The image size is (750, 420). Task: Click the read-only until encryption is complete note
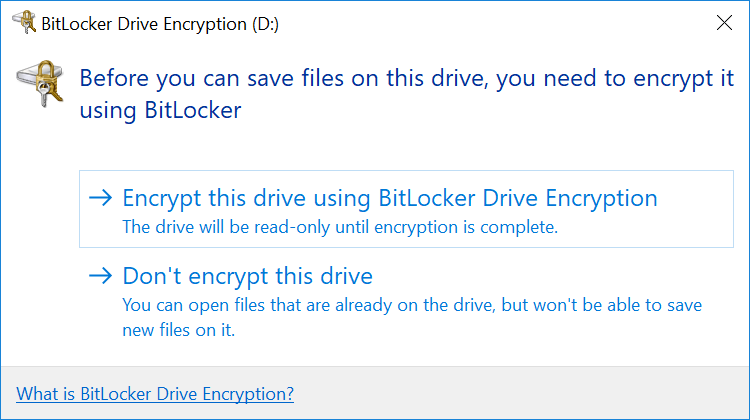(x=340, y=227)
